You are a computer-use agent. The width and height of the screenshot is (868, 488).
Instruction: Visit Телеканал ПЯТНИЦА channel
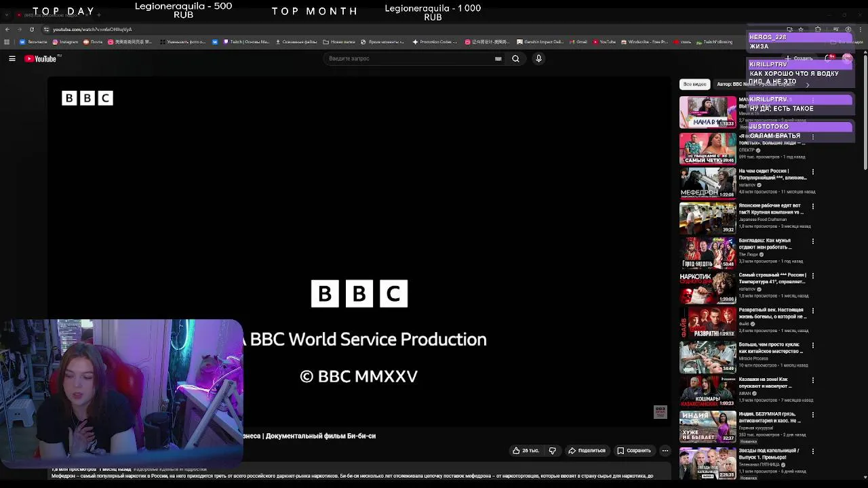(x=760, y=465)
